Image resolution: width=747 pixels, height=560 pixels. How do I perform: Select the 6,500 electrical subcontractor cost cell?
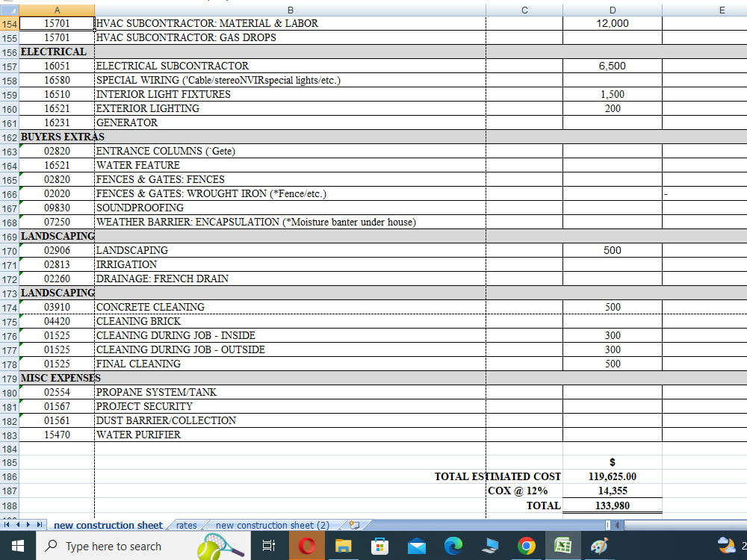click(613, 66)
